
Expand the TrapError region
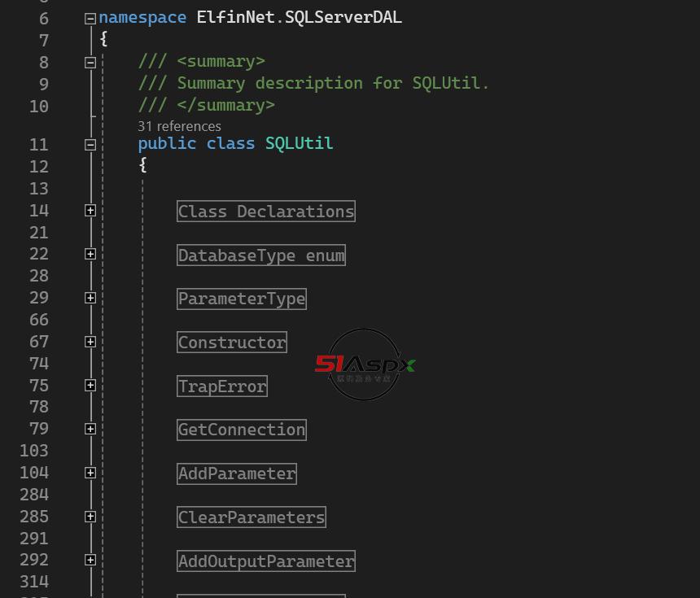coord(90,386)
